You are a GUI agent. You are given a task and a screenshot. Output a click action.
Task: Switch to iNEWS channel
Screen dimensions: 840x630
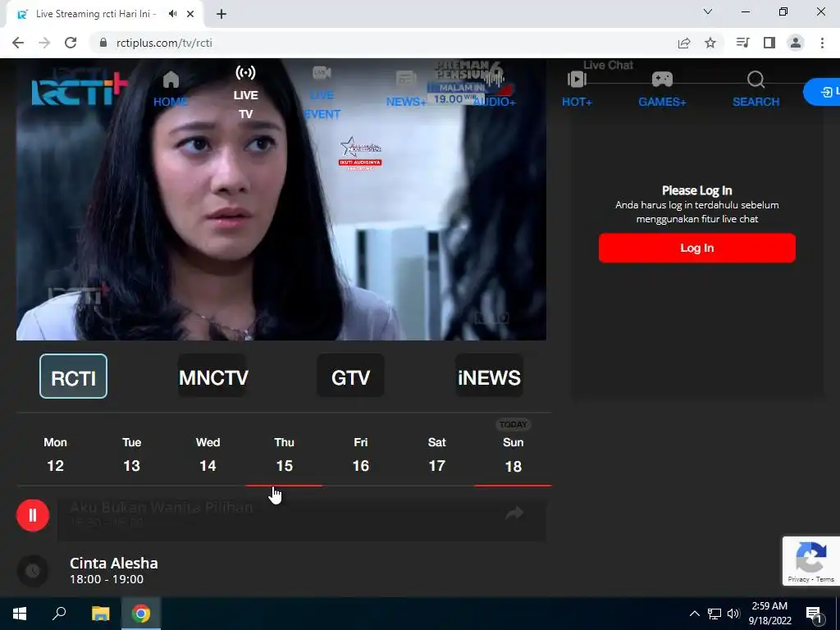coord(489,376)
